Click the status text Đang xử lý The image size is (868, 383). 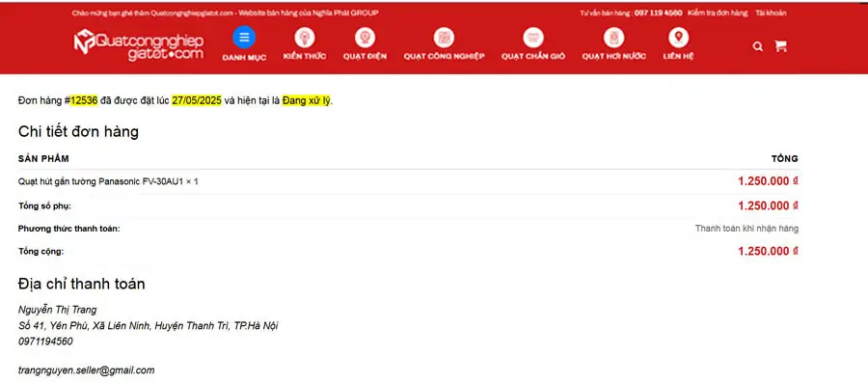(x=306, y=100)
